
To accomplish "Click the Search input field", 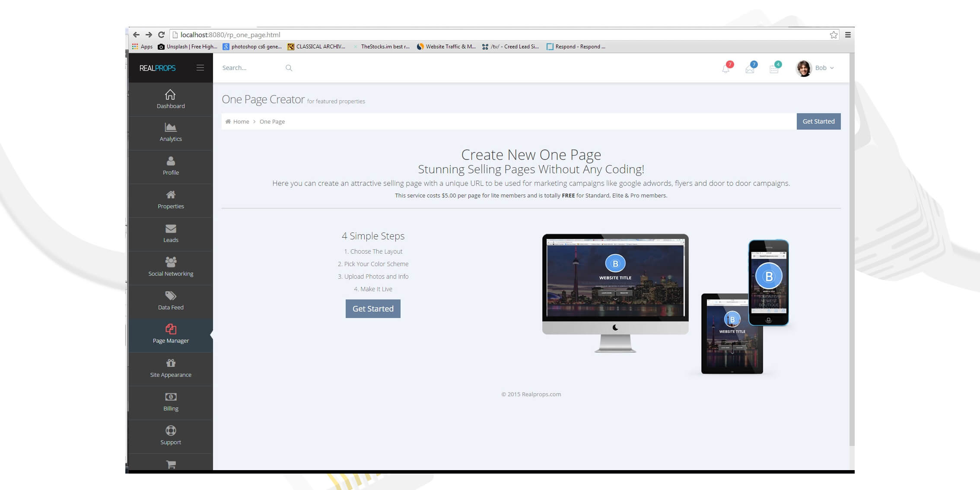I will click(251, 68).
